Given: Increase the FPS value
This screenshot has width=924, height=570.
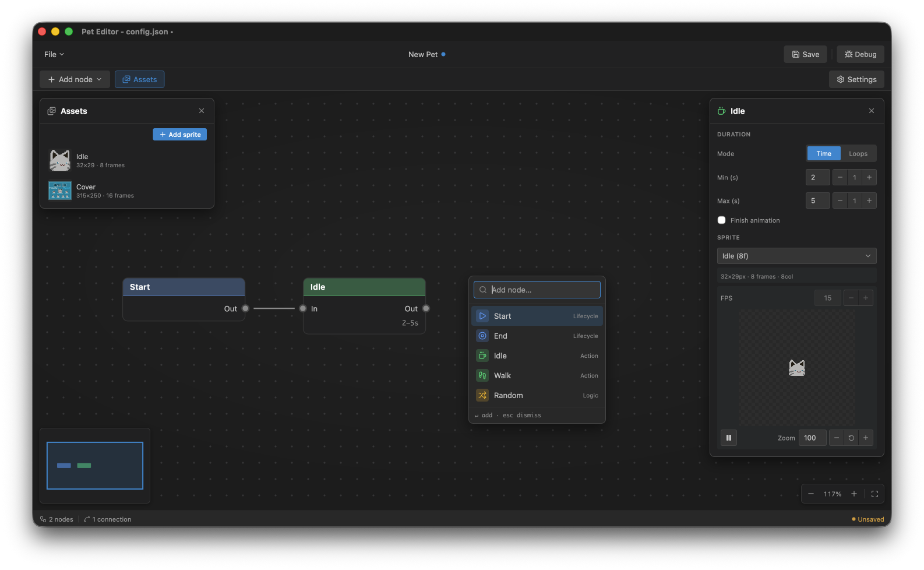Looking at the screenshot, I should pyautogui.click(x=866, y=298).
